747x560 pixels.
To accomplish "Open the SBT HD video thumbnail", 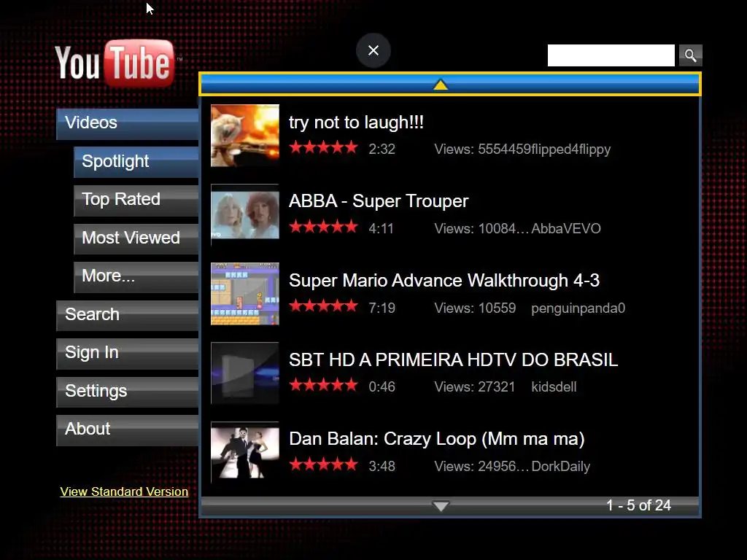I will point(245,373).
